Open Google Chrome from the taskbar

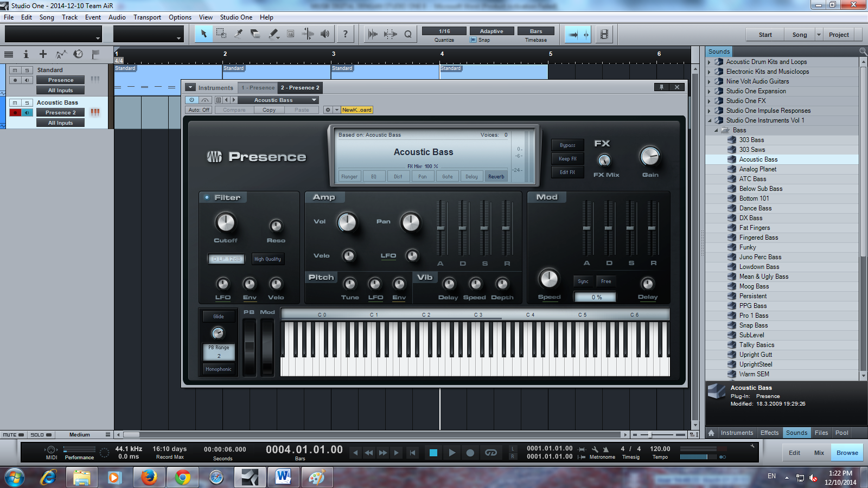coord(183,477)
